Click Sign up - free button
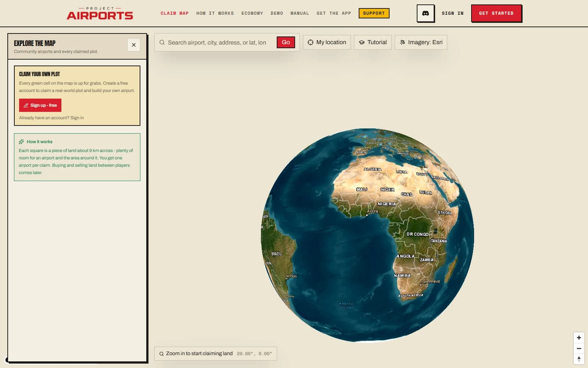The height and width of the screenshot is (368, 588). (40, 105)
